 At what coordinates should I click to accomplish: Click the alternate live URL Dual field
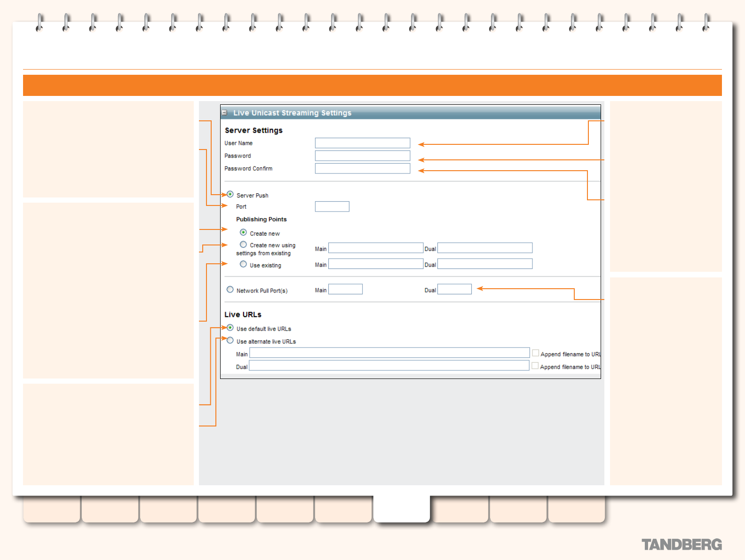click(x=389, y=365)
